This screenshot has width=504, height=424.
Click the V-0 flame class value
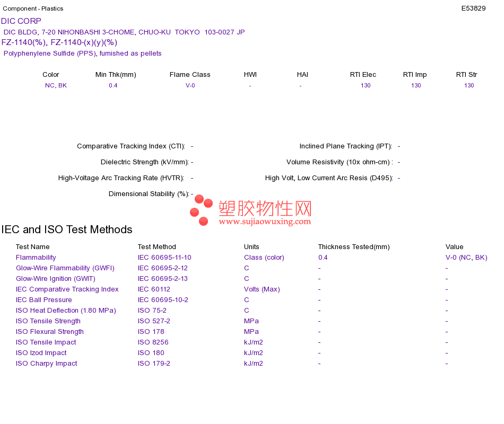(x=190, y=85)
